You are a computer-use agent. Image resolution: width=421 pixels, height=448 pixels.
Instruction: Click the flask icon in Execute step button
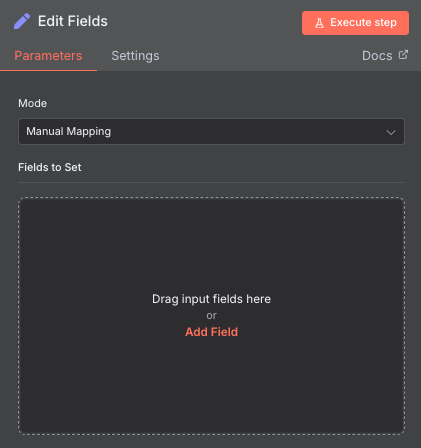click(319, 23)
